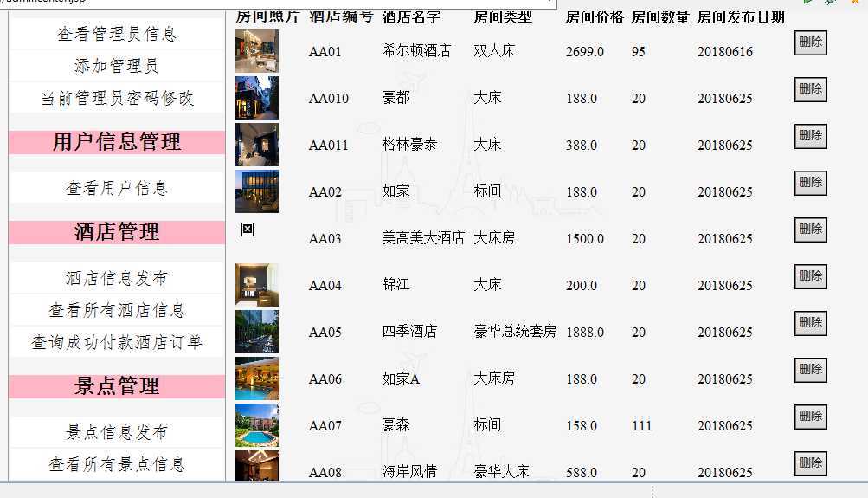The height and width of the screenshot is (498, 868).
Task: Delete the AA06 如家A room entry
Action: [810, 370]
